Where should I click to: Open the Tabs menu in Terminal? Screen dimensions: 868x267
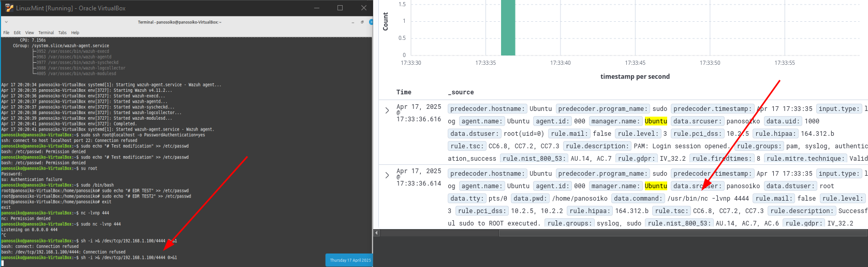coord(63,33)
